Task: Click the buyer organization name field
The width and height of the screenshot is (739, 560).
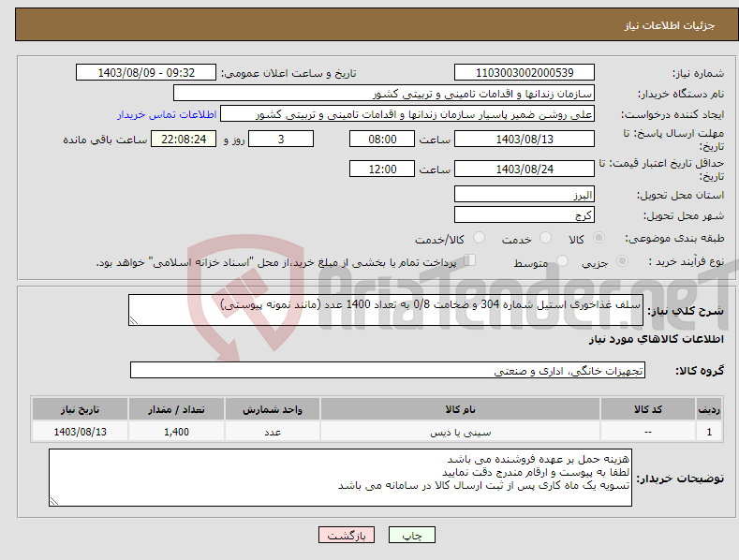Action: click(384, 94)
